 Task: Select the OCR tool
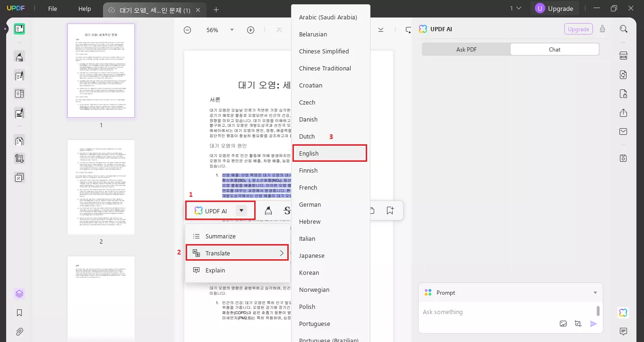[x=623, y=55]
